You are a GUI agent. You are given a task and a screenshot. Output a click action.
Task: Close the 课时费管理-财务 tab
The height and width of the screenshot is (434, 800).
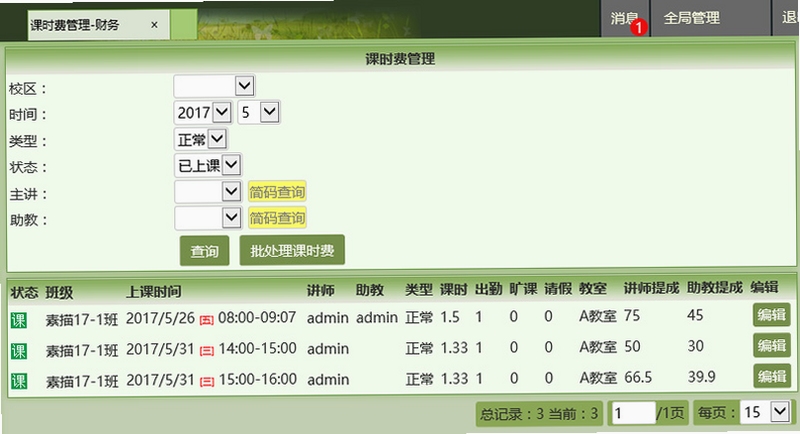[x=154, y=24]
